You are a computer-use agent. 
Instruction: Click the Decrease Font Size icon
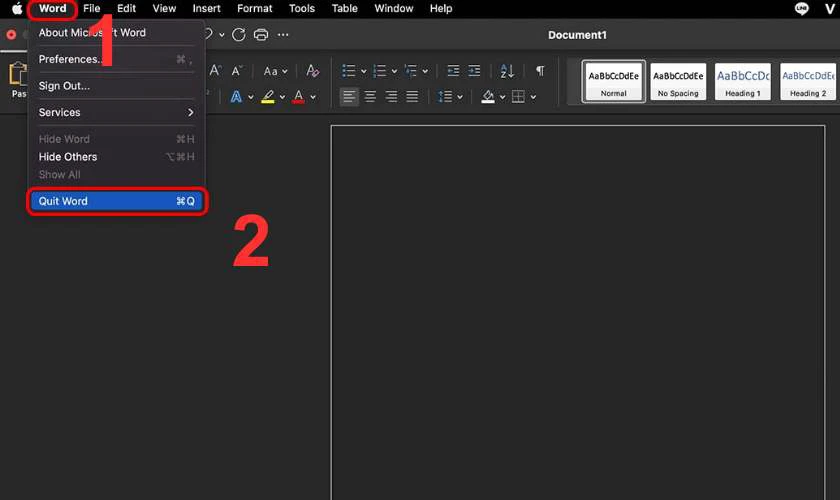[237, 71]
